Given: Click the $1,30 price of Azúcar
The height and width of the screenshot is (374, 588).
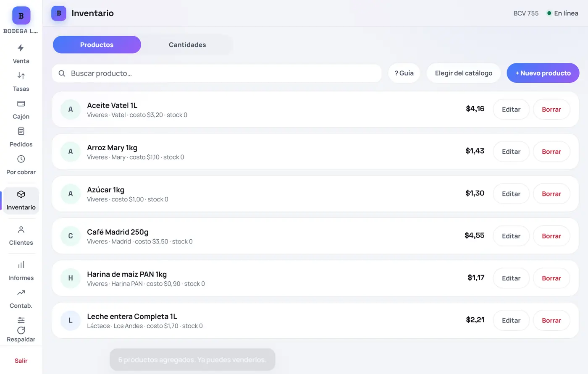Looking at the screenshot, I should (475, 193).
